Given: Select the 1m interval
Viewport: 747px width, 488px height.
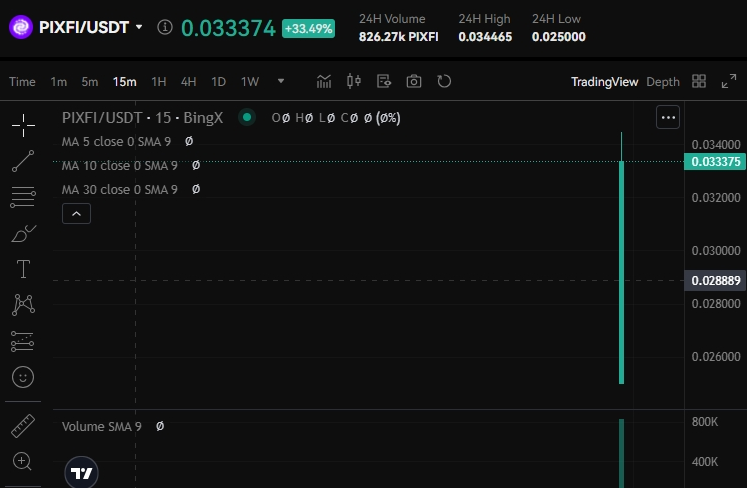Looking at the screenshot, I should [59, 82].
